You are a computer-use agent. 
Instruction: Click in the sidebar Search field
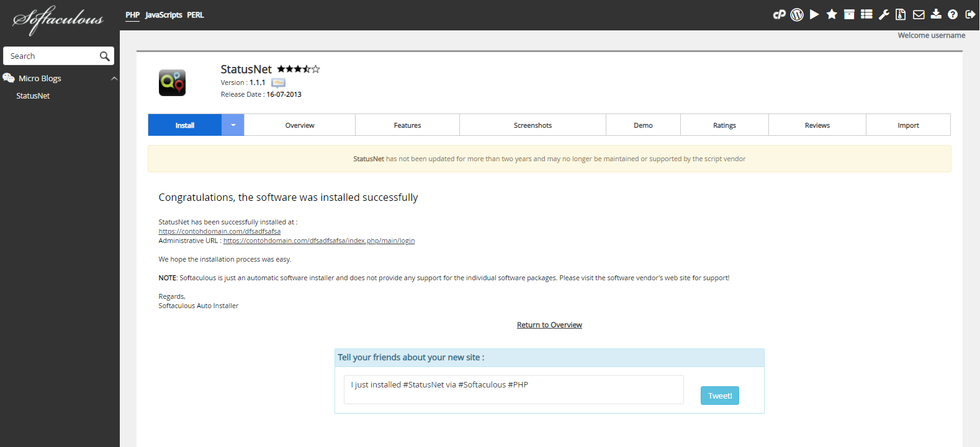click(x=53, y=56)
